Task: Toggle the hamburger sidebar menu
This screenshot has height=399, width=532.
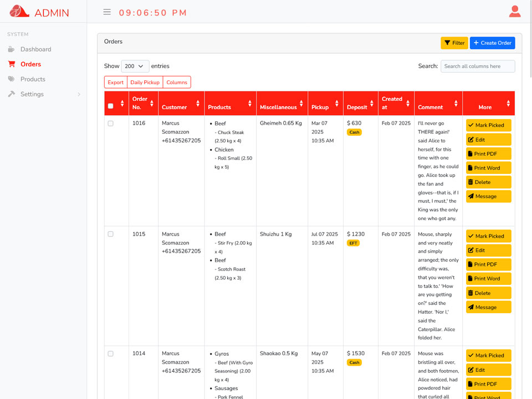Action: point(107,12)
